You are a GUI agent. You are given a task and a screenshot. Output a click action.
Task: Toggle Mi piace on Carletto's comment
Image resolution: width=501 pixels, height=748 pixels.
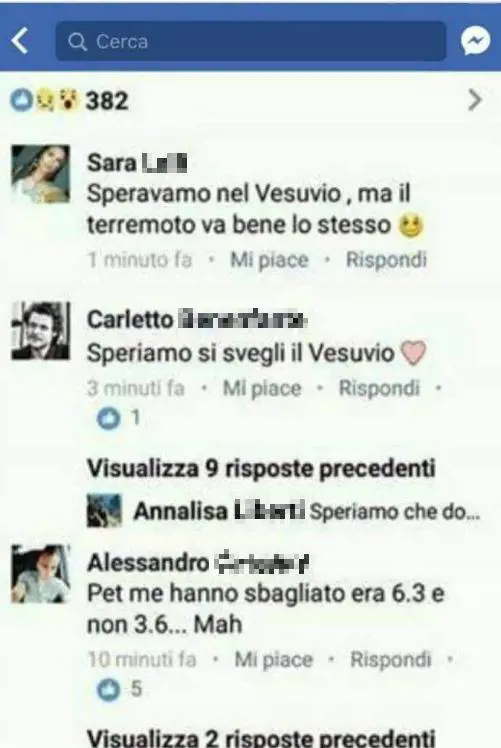(262, 388)
